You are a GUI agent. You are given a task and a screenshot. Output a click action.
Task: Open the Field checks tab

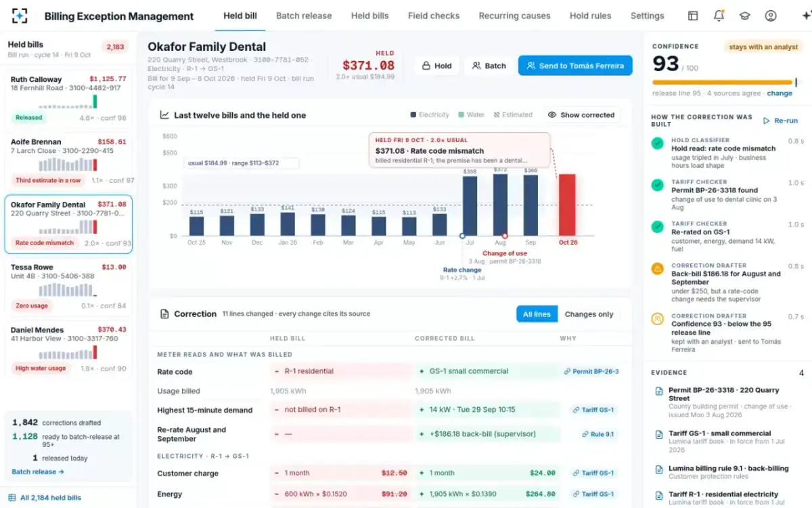[434, 16]
